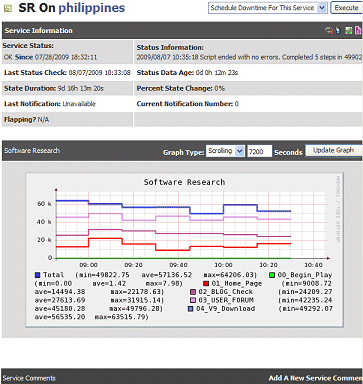Click the green 00_Begin_Play legend swatch
Viewport: 363px width, 384px height.
272,275
